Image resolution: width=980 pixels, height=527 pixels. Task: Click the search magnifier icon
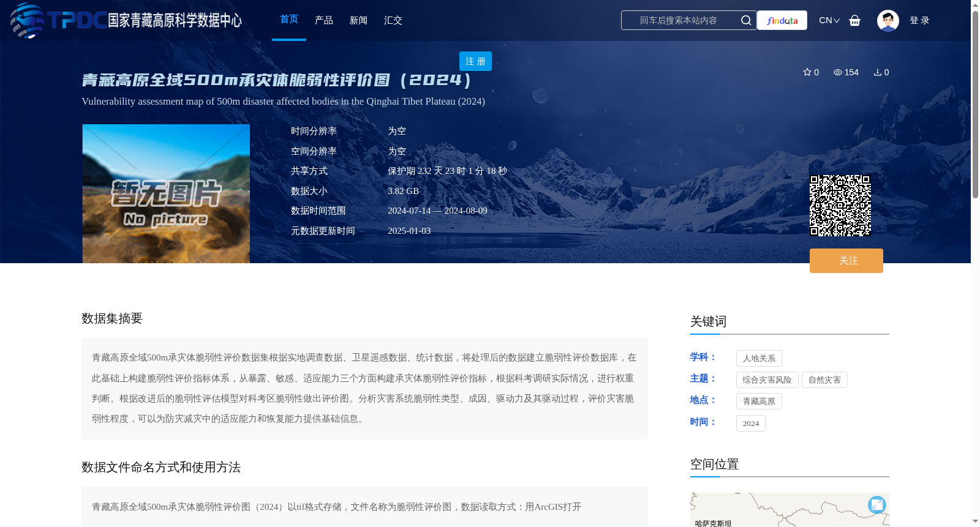pos(745,20)
